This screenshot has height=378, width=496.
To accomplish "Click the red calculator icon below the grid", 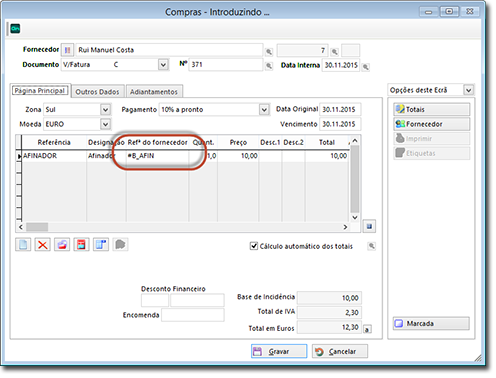I will [81, 245].
